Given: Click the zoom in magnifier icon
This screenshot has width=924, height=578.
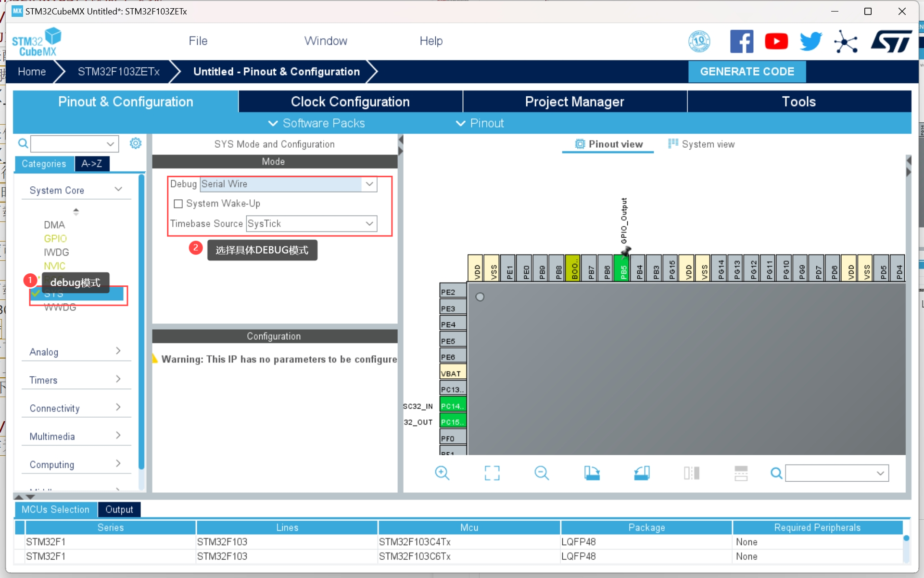Looking at the screenshot, I should 442,473.
